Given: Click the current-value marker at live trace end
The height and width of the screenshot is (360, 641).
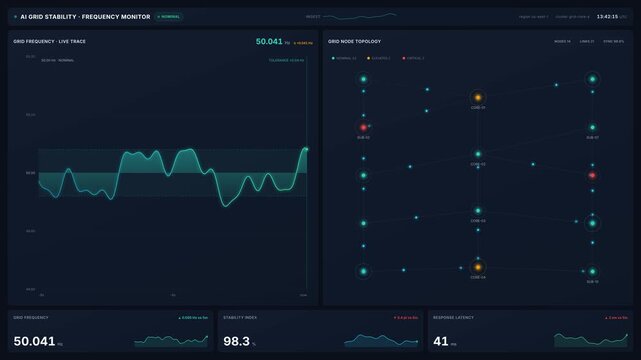Looking at the screenshot, I should (x=306, y=149).
